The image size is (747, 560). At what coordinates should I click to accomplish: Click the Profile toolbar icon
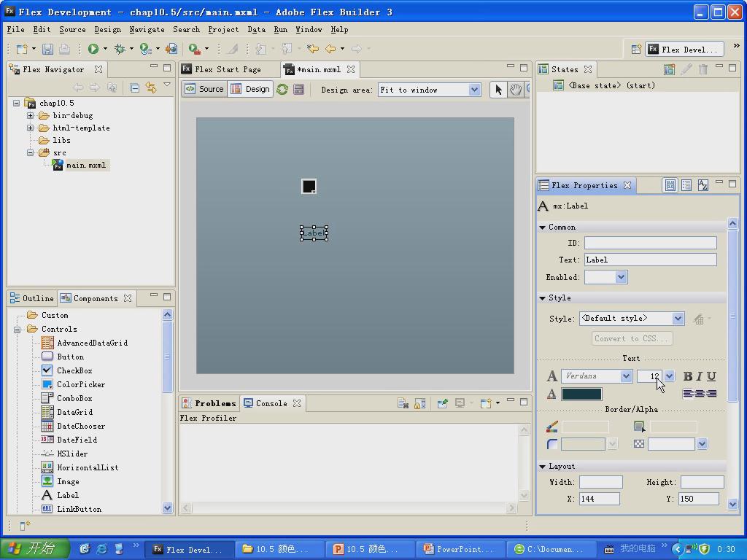tap(145, 49)
